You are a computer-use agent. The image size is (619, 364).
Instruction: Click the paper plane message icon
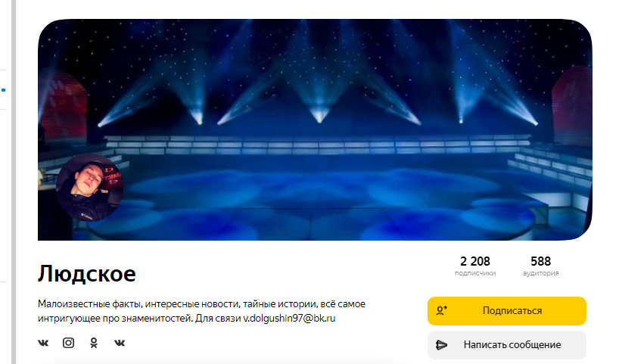(x=441, y=345)
